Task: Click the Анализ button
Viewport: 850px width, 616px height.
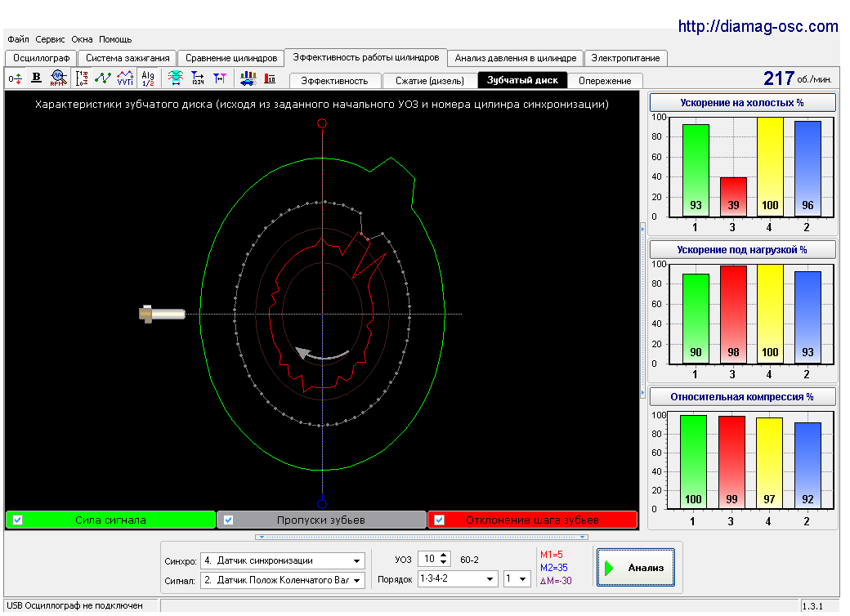Action: [x=636, y=568]
